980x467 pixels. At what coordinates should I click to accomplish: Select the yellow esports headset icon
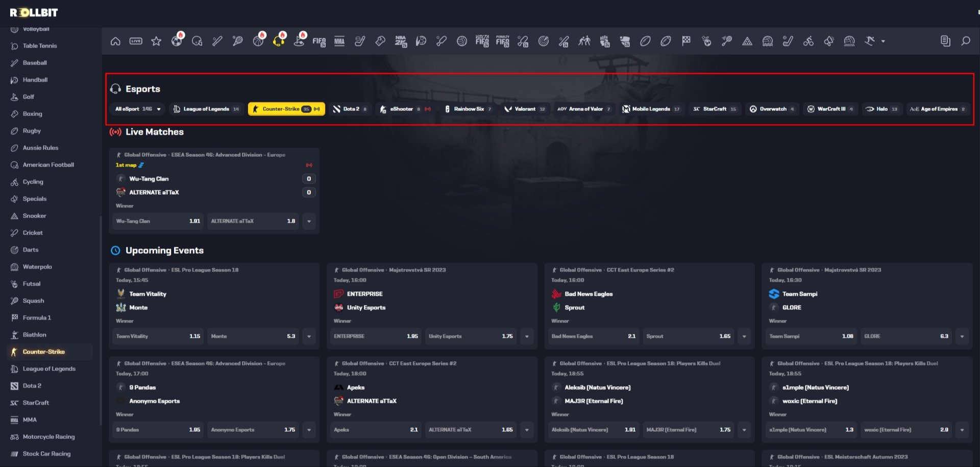(x=279, y=41)
